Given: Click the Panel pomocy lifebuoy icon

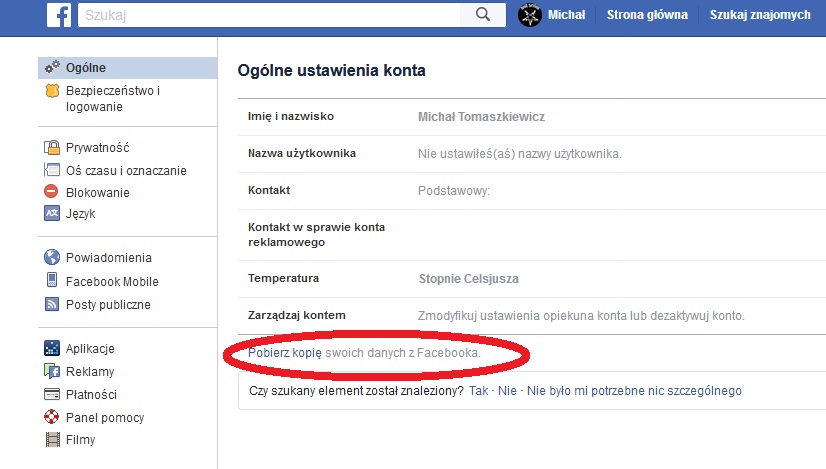Looking at the screenshot, I should [52, 417].
